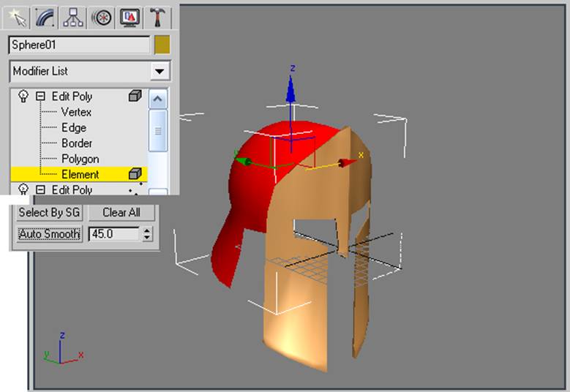Screen dimensions: 570x392
Task: Open the Motion panel tab
Action: (x=102, y=16)
